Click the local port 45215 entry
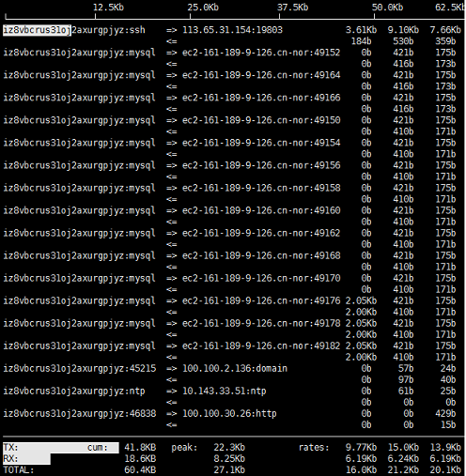Screen dimensions: 466x476 click(x=80, y=369)
